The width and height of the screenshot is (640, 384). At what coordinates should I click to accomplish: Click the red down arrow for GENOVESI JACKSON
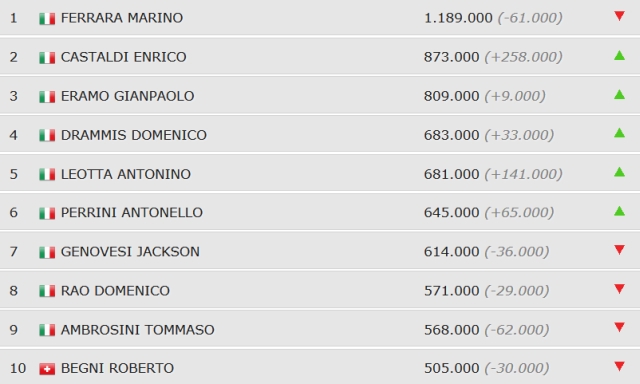coord(619,250)
